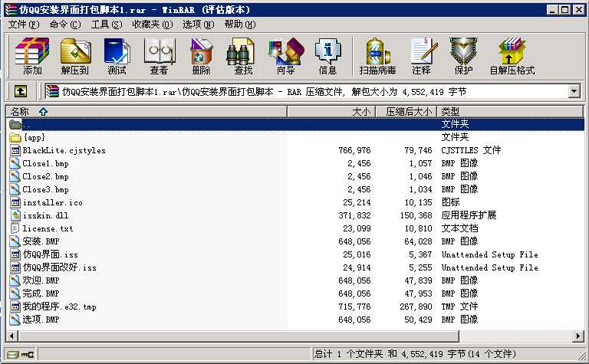Maximize the WinRAR window

click(x=564, y=10)
